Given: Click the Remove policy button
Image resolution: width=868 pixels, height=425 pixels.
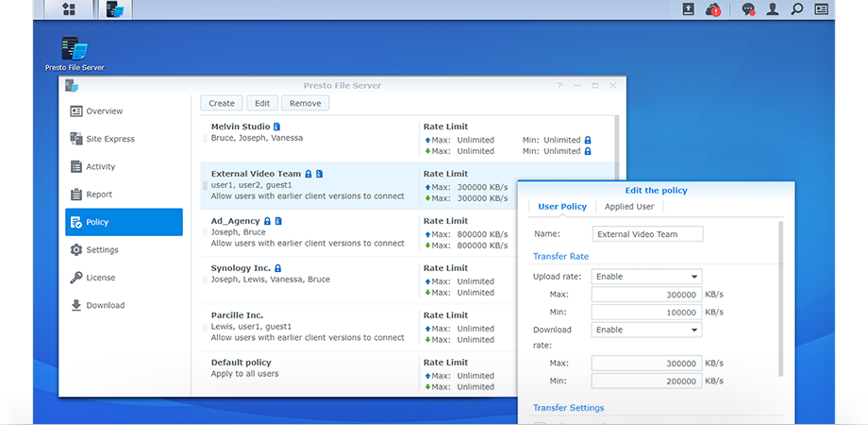Looking at the screenshot, I should point(305,103).
